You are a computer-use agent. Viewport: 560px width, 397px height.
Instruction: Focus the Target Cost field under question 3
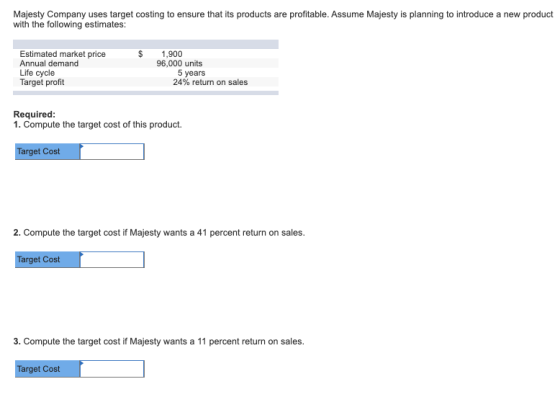click(x=112, y=369)
